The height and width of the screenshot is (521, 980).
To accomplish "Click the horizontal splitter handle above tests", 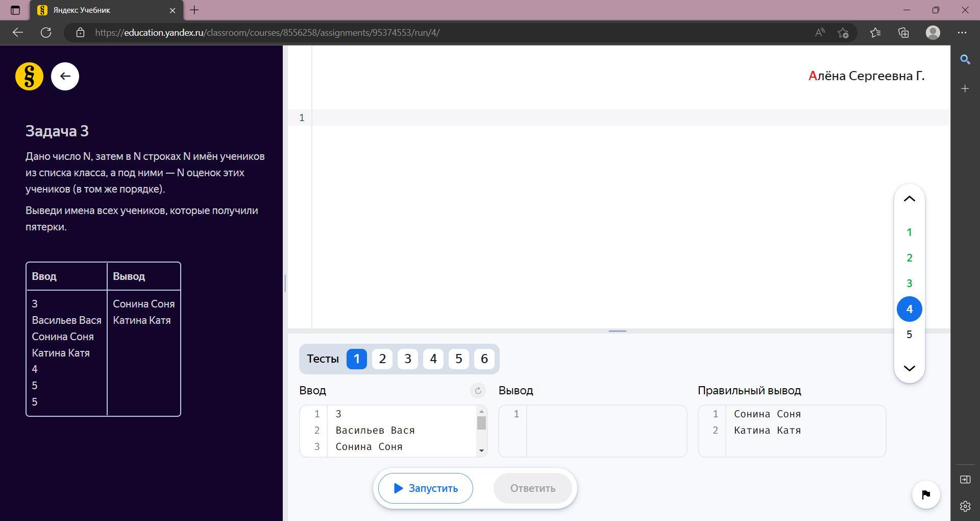I will pyautogui.click(x=618, y=331).
